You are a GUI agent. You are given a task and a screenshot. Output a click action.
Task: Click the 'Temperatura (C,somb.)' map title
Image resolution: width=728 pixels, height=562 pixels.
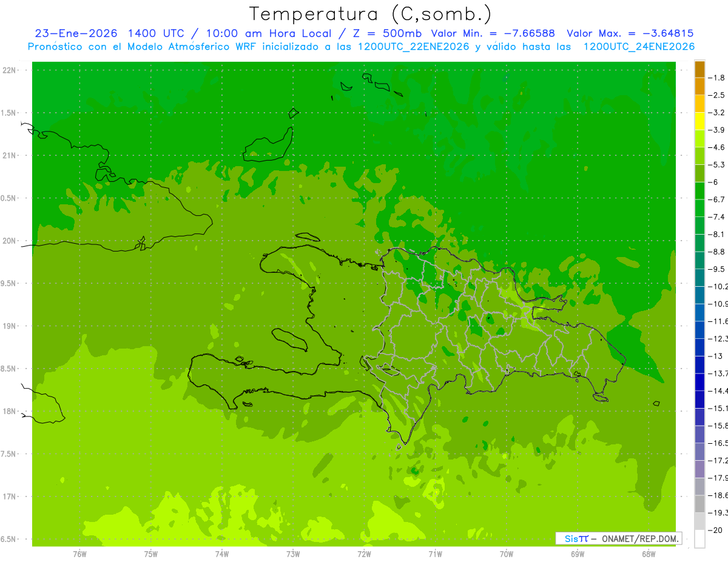tap(371, 14)
